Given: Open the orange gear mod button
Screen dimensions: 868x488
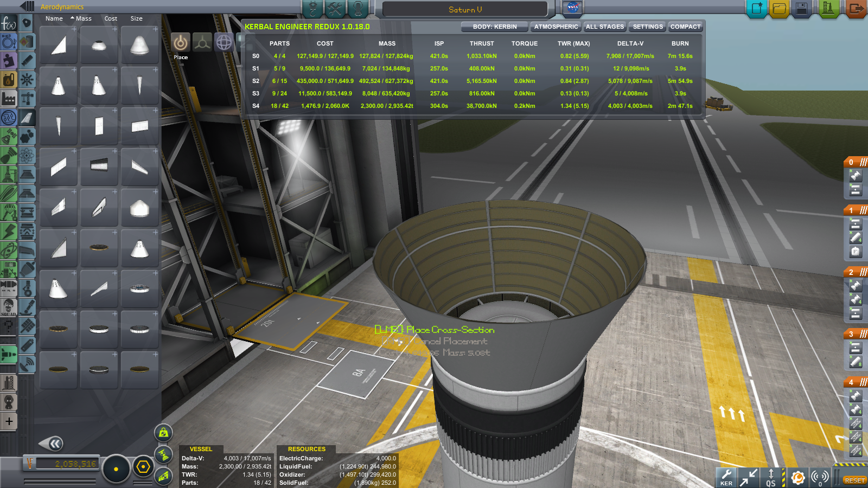Looking at the screenshot, I should point(797,478).
